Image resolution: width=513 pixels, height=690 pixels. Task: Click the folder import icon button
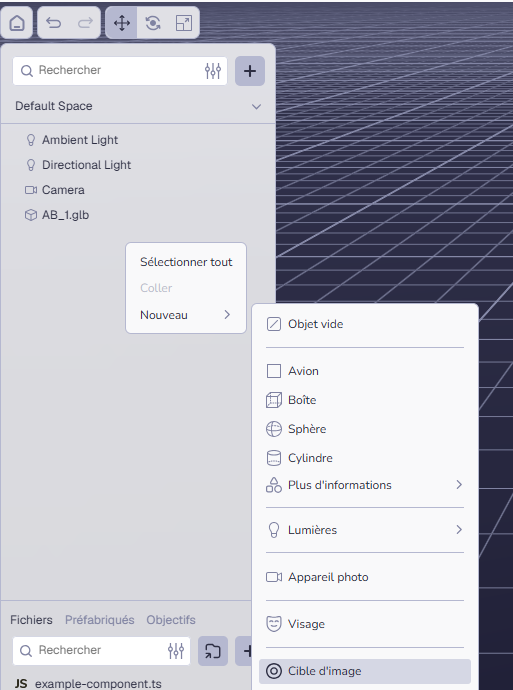point(213,651)
